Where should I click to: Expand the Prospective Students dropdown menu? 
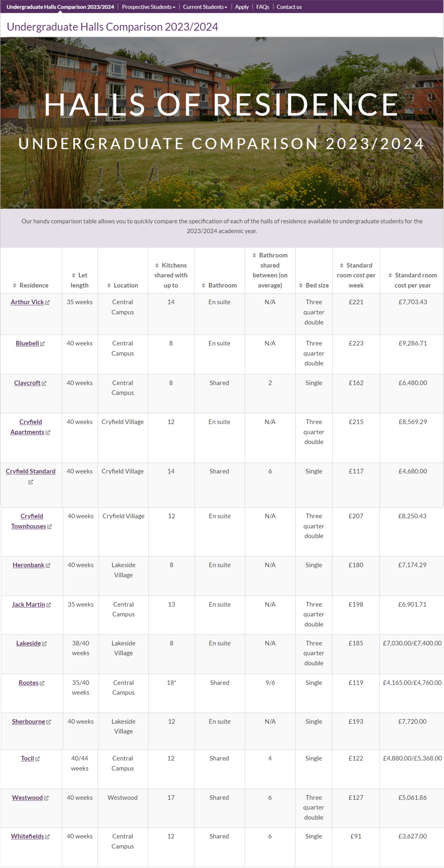(148, 7)
